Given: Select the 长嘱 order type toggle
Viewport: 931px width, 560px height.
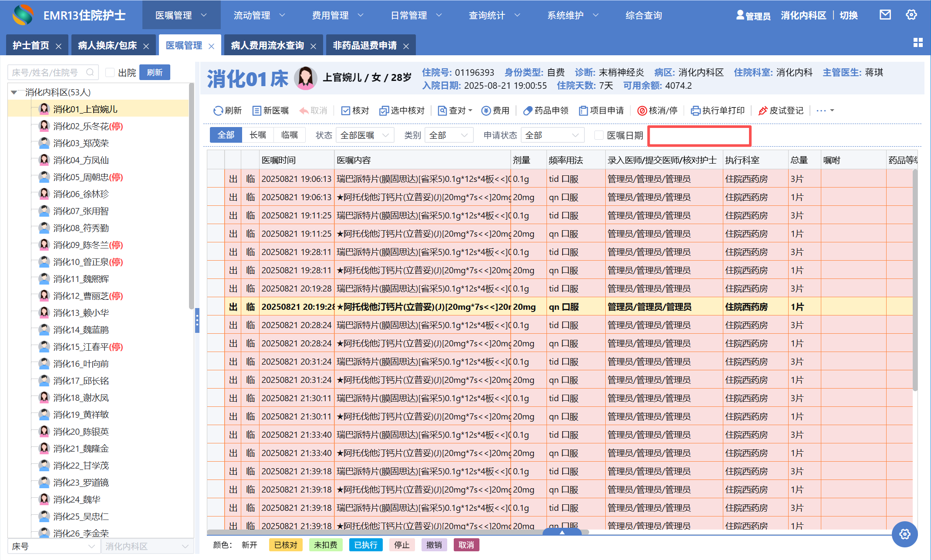Looking at the screenshot, I should pyautogui.click(x=258, y=135).
